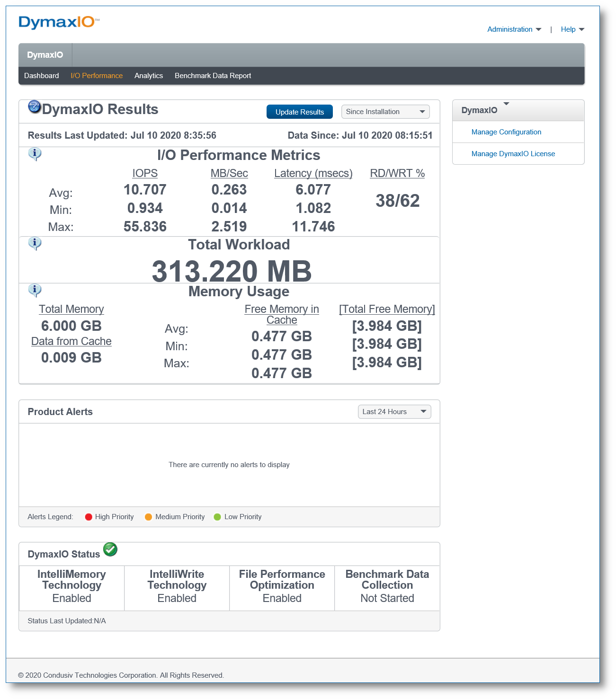Viewport: 616px width, 699px height.
Task: Click the IOPS column heading
Action: tap(145, 173)
